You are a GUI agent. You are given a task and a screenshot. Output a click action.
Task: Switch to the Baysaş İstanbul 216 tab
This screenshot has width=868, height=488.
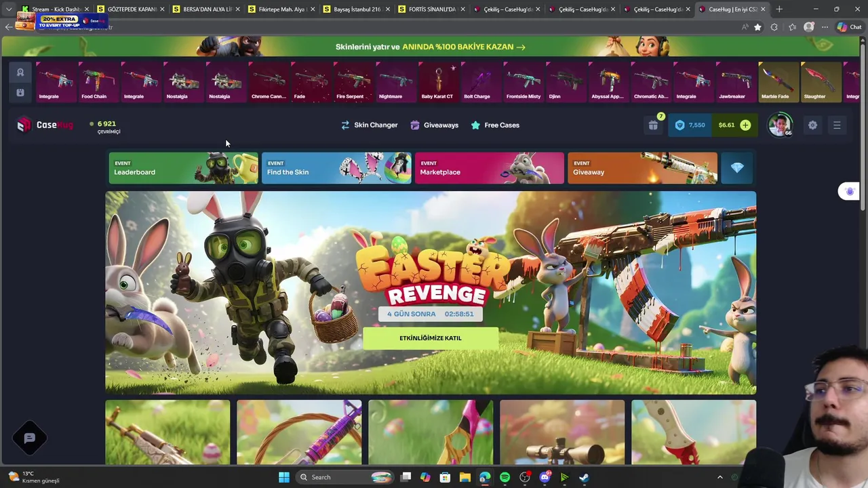pyautogui.click(x=356, y=9)
